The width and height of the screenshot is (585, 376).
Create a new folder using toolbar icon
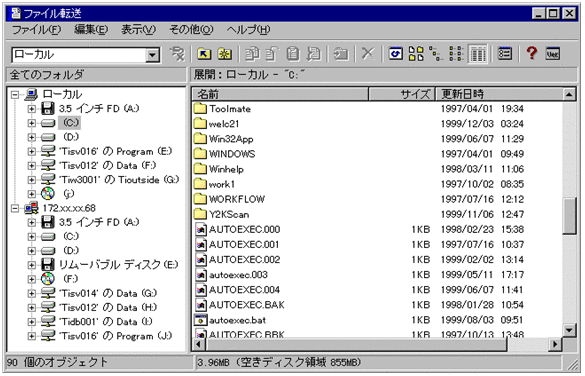click(225, 54)
